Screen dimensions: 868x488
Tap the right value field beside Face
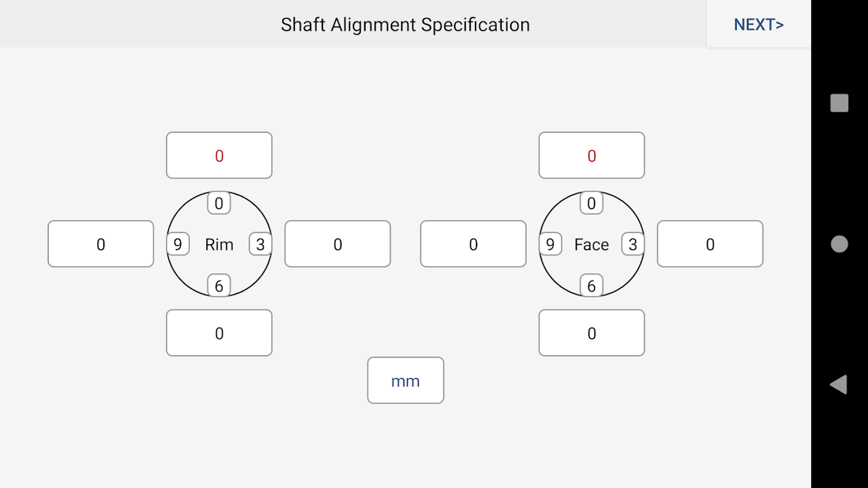710,244
